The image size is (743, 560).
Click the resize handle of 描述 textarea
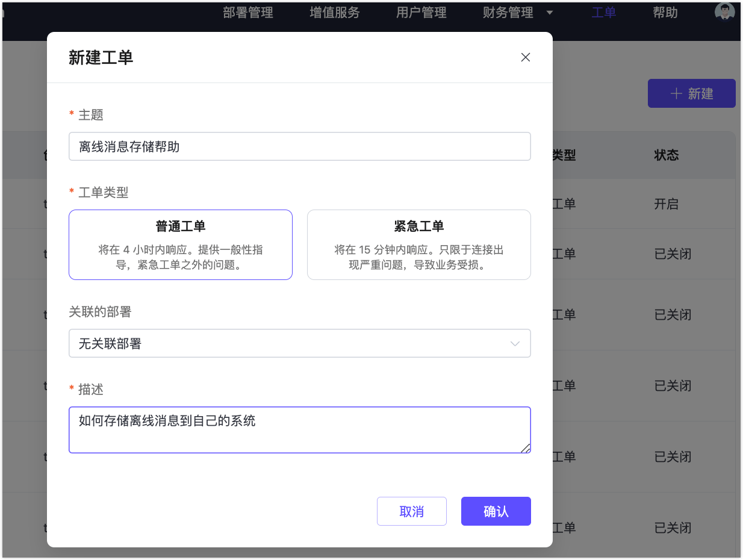(526, 447)
